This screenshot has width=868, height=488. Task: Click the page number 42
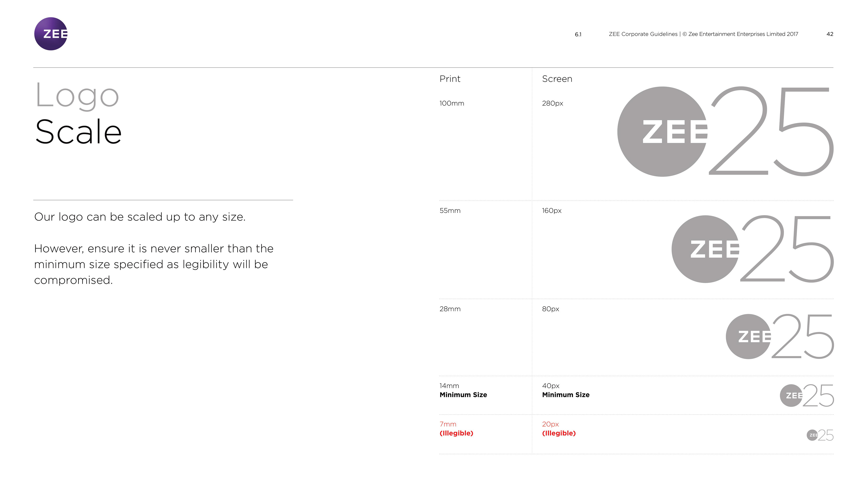click(830, 34)
